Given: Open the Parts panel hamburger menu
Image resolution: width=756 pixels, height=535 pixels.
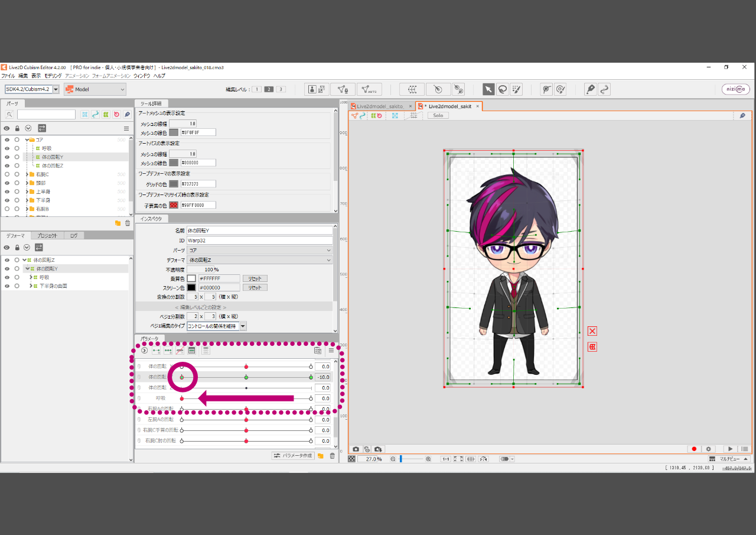Looking at the screenshot, I should point(126,128).
